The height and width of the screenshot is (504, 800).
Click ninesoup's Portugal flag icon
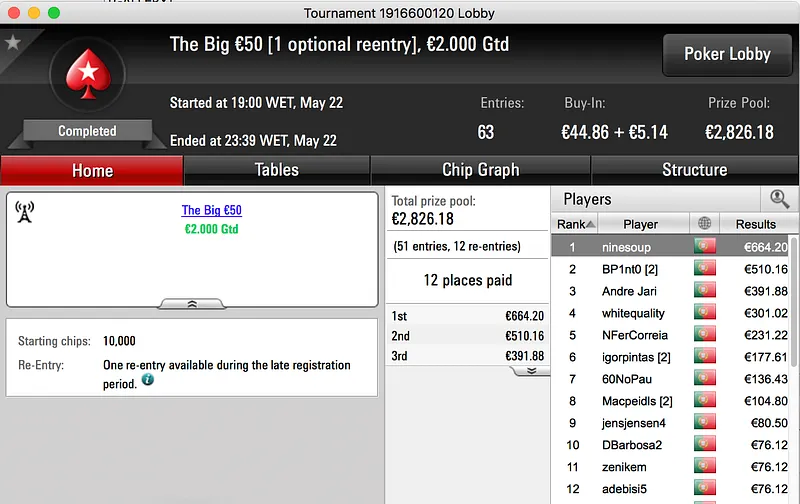(x=705, y=246)
